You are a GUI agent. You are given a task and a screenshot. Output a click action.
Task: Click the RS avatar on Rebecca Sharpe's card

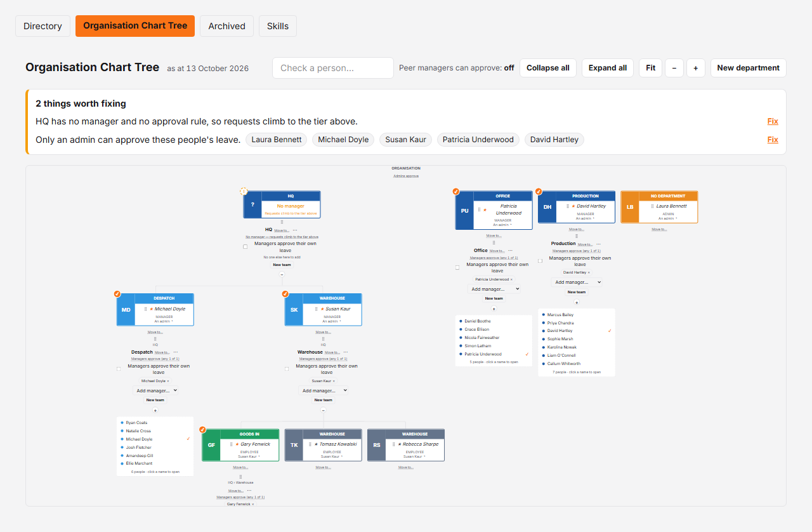click(x=376, y=446)
